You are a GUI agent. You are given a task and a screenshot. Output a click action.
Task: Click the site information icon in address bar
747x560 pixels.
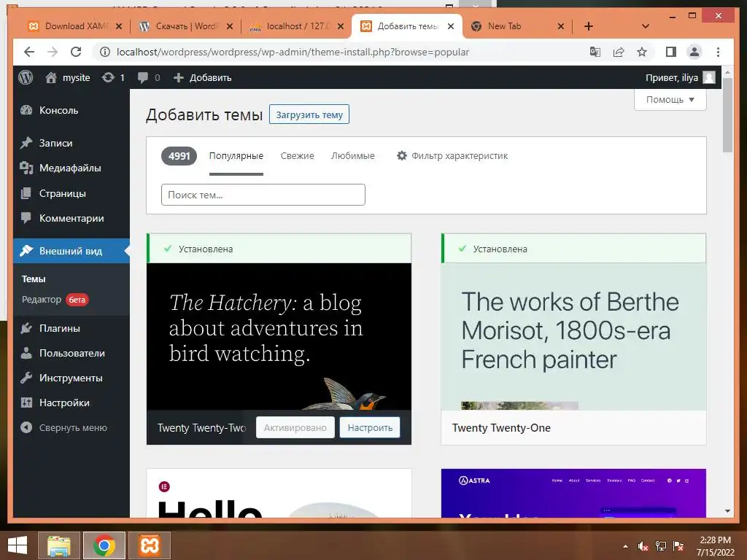point(105,52)
